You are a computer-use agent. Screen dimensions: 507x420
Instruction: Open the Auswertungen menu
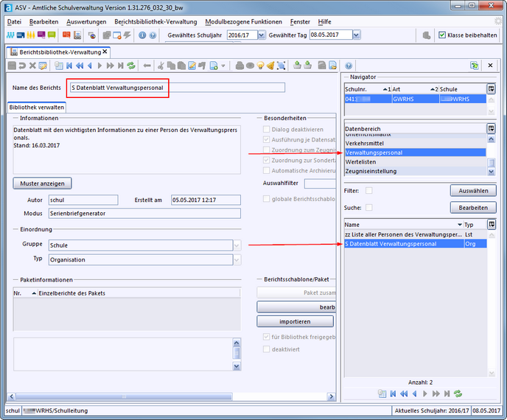[x=86, y=21]
